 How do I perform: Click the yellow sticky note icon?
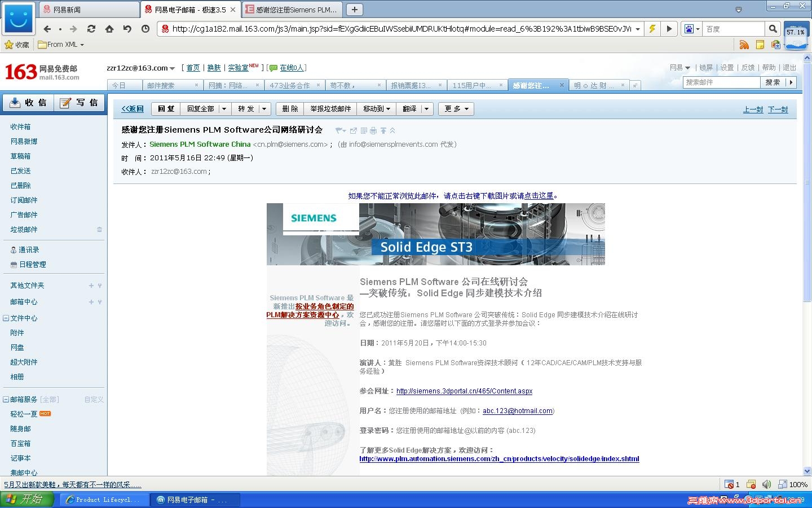(760, 45)
